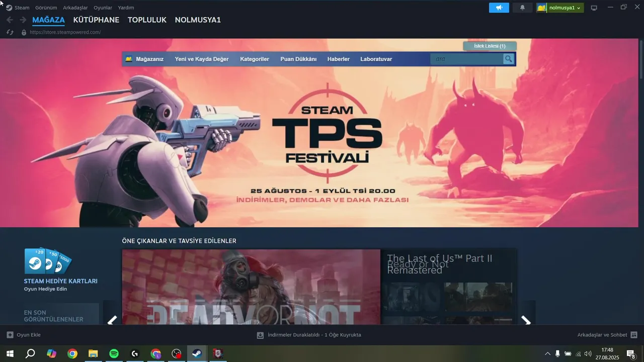This screenshot has height=362, width=644.
Task: Click the Oyun Ekle button
Action: point(24,335)
